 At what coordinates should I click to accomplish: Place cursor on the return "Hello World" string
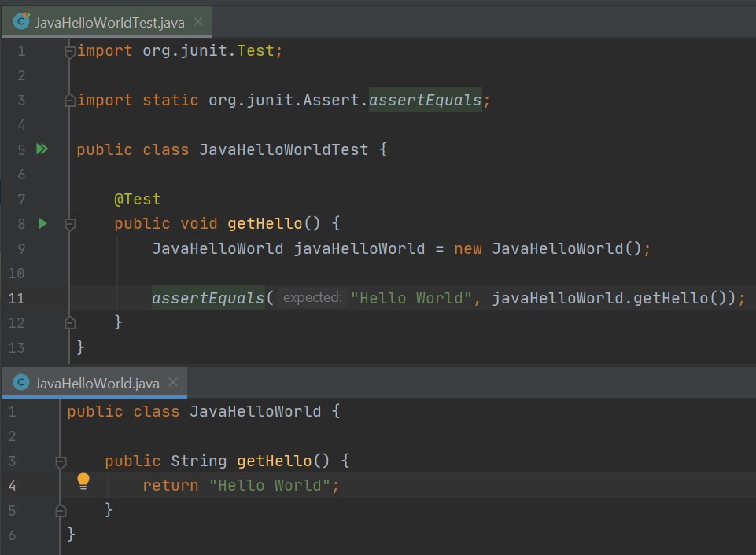[271, 485]
